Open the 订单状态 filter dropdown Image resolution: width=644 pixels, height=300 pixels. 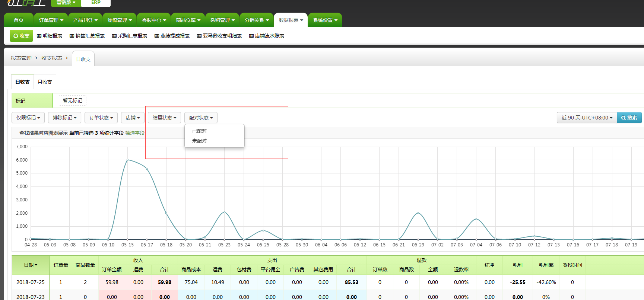point(101,118)
